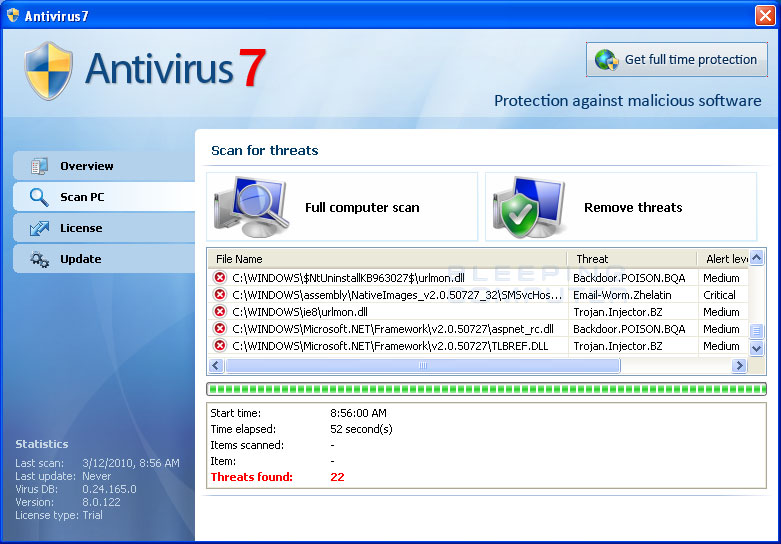Click the Last update value Never
The width and height of the screenshot is (781, 544).
click(97, 476)
